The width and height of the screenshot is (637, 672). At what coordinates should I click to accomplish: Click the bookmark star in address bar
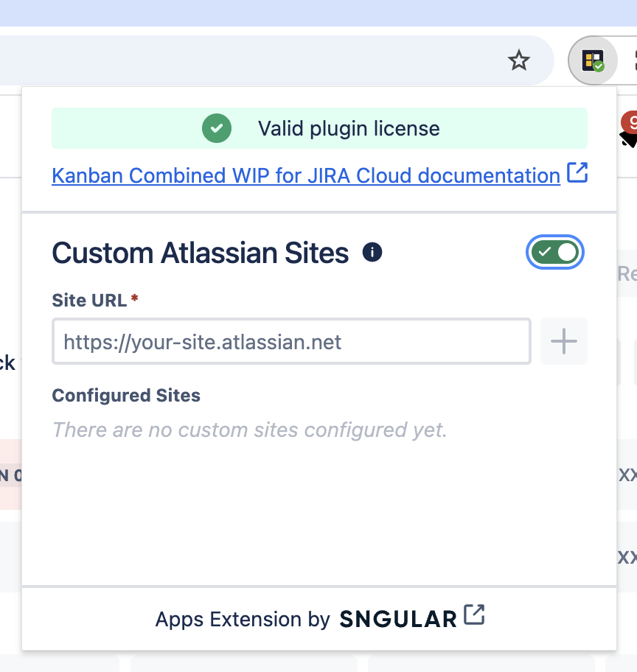pos(519,60)
